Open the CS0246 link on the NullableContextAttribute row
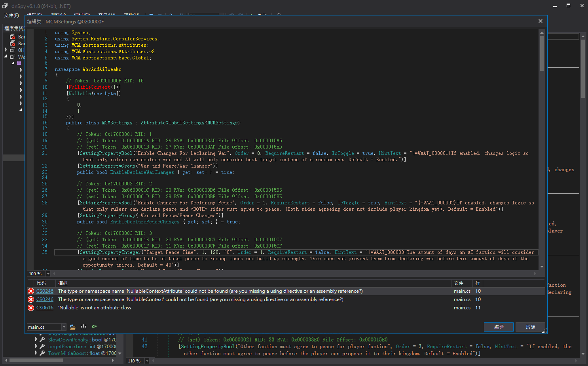Screen dimensions: 588x366 click(45, 291)
